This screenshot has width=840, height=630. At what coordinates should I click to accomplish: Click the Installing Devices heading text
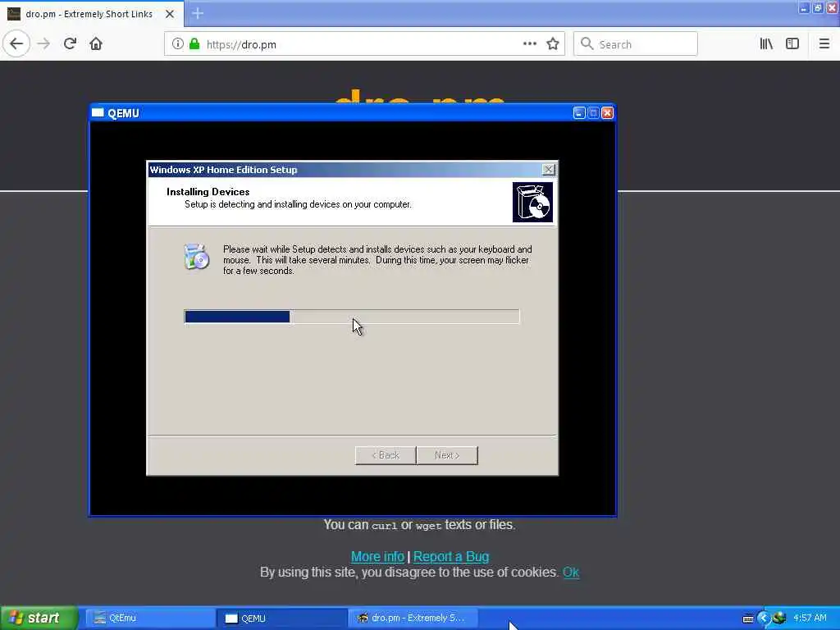coord(208,192)
